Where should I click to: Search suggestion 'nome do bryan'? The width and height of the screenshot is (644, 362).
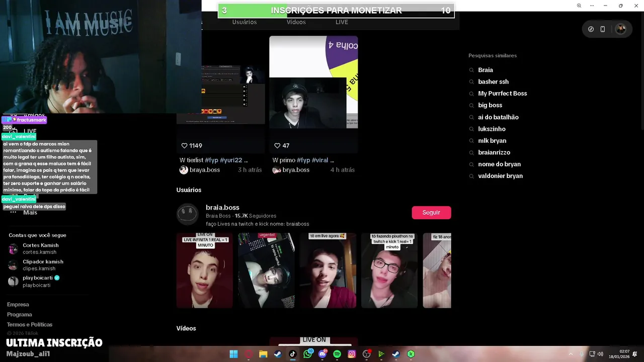[499, 164]
